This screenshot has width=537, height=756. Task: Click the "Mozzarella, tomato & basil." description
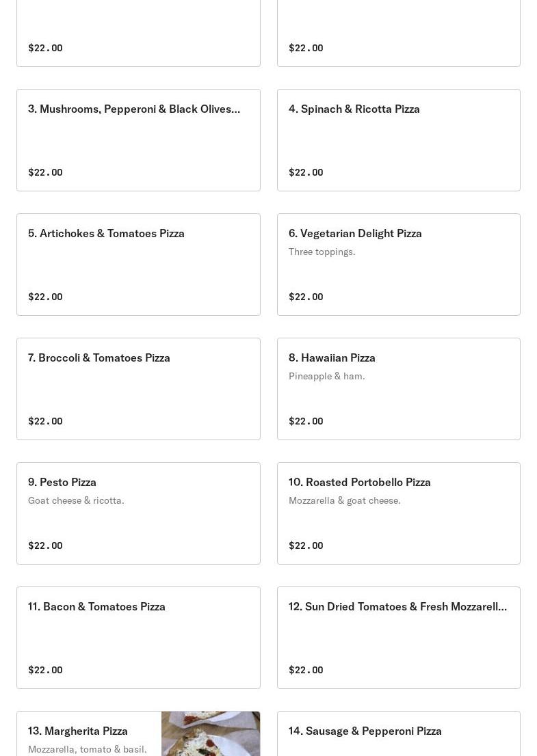point(87,749)
